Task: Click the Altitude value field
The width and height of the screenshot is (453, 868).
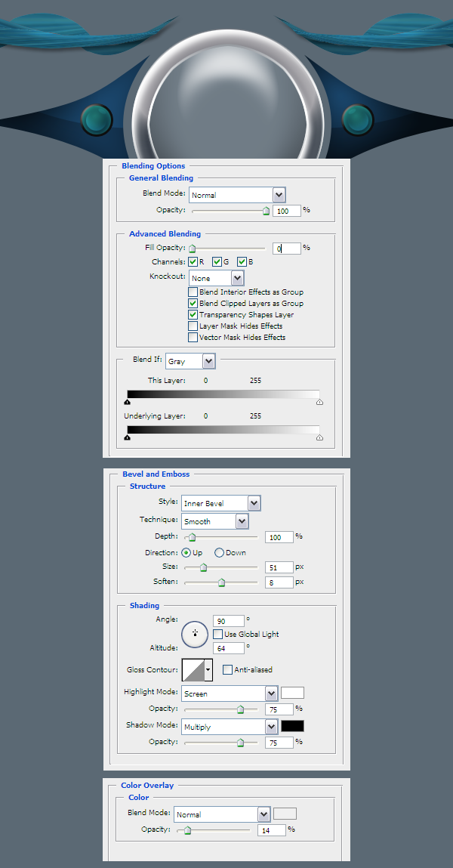Action: pos(229,648)
